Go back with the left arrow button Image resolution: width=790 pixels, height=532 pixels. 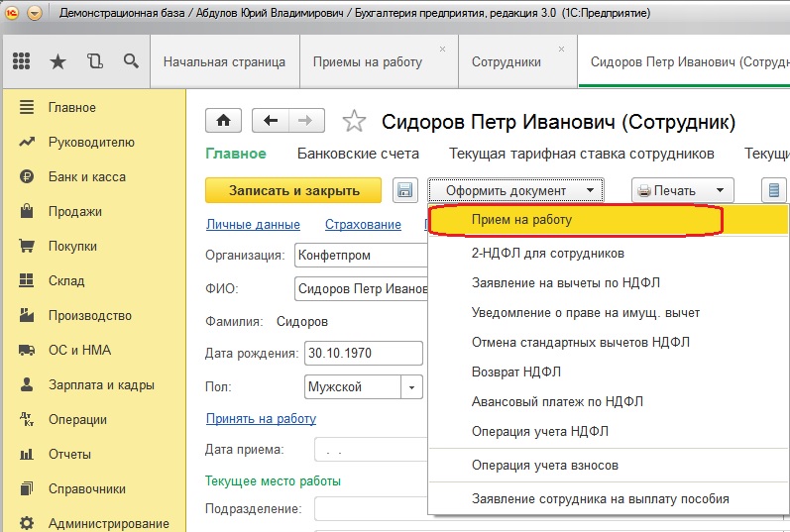click(x=271, y=121)
